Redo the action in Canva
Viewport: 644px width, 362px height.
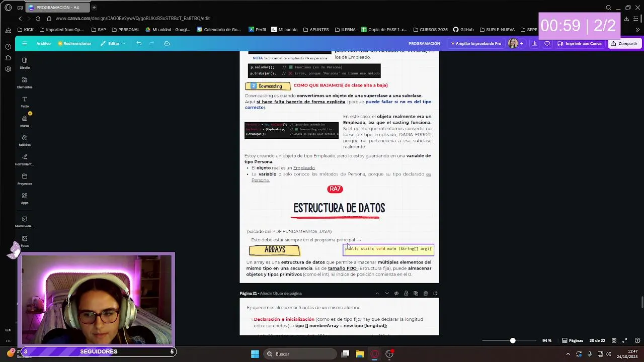coord(152,43)
